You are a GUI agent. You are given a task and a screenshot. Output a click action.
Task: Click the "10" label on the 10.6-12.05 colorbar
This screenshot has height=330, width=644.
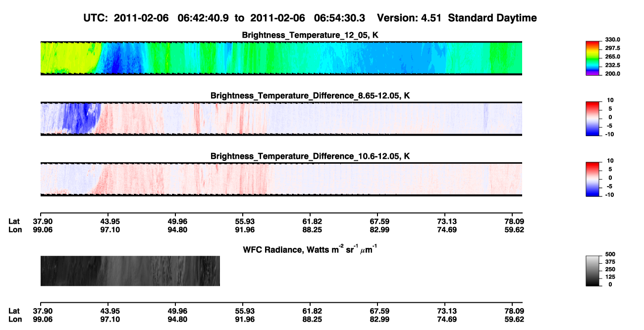(610, 161)
